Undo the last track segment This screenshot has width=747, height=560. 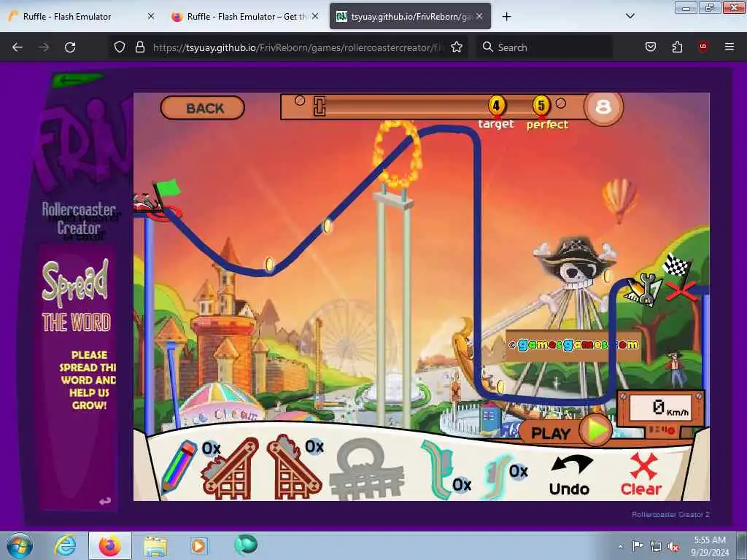pos(570,475)
